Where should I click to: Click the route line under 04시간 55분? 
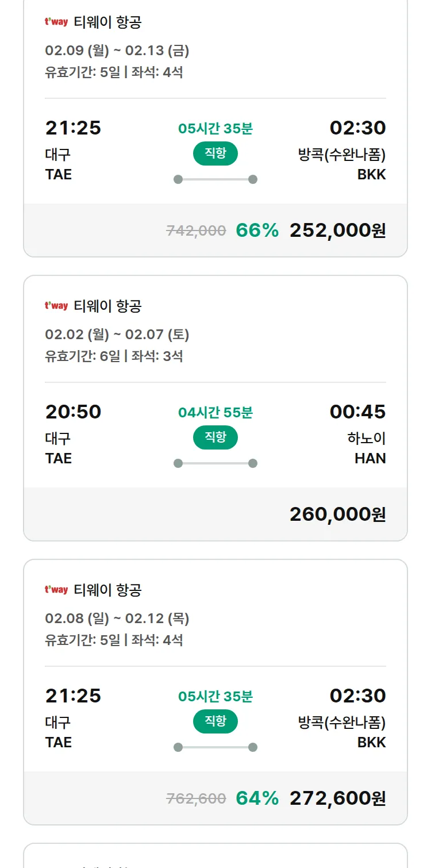(215, 463)
